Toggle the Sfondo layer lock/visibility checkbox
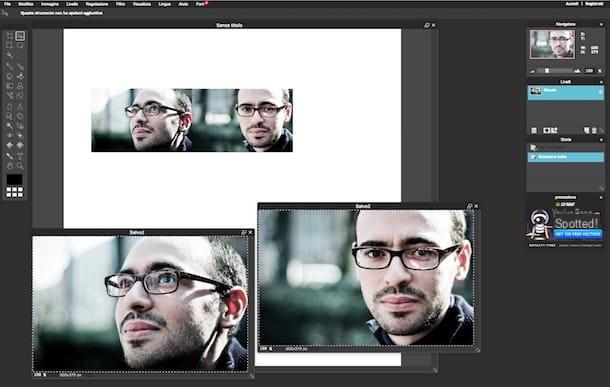The width and height of the screenshot is (610, 387). click(600, 92)
